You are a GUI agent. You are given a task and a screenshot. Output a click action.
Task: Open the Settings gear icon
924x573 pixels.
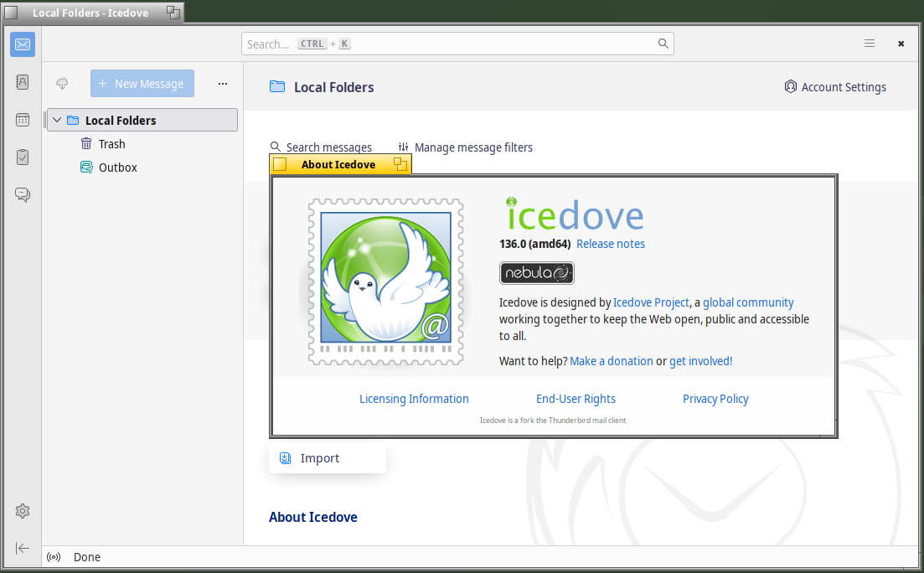tap(23, 511)
